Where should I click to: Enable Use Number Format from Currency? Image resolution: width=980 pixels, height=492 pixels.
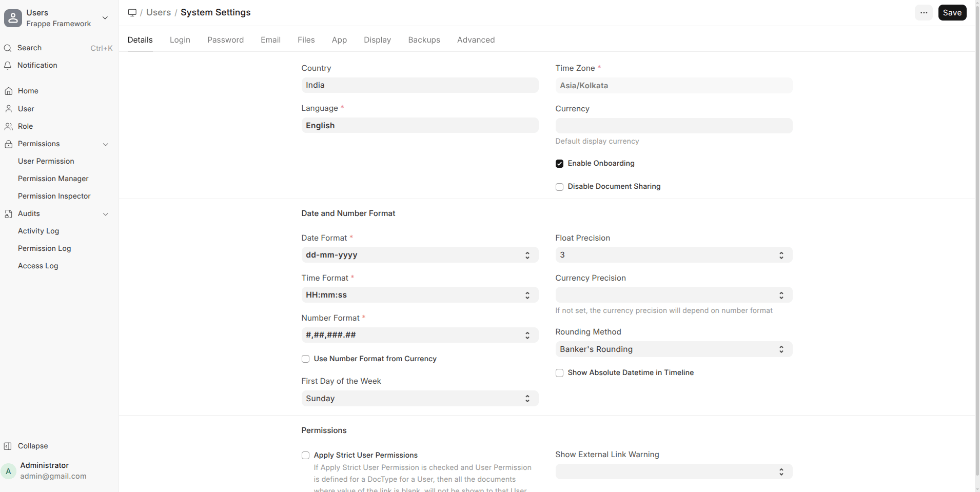point(305,359)
